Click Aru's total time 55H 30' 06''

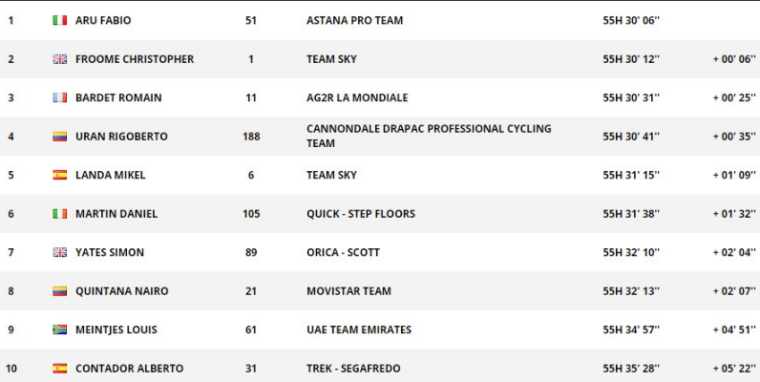tap(631, 20)
